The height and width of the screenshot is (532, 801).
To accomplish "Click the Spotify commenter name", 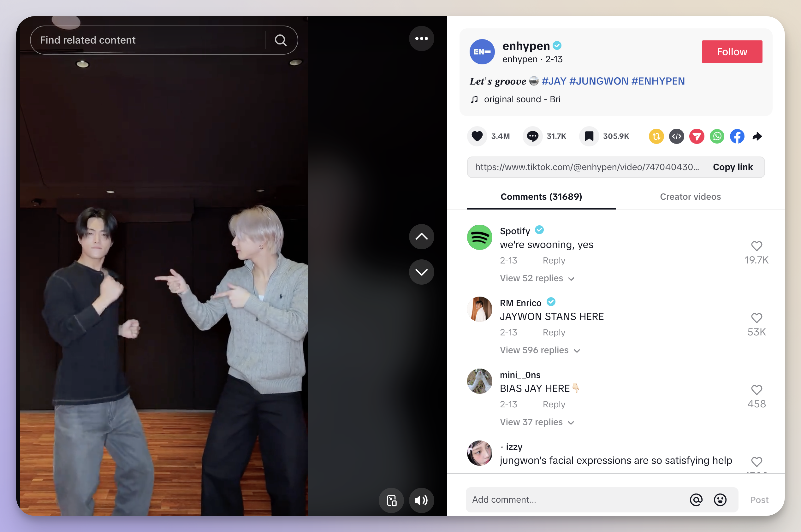I will coord(515,231).
